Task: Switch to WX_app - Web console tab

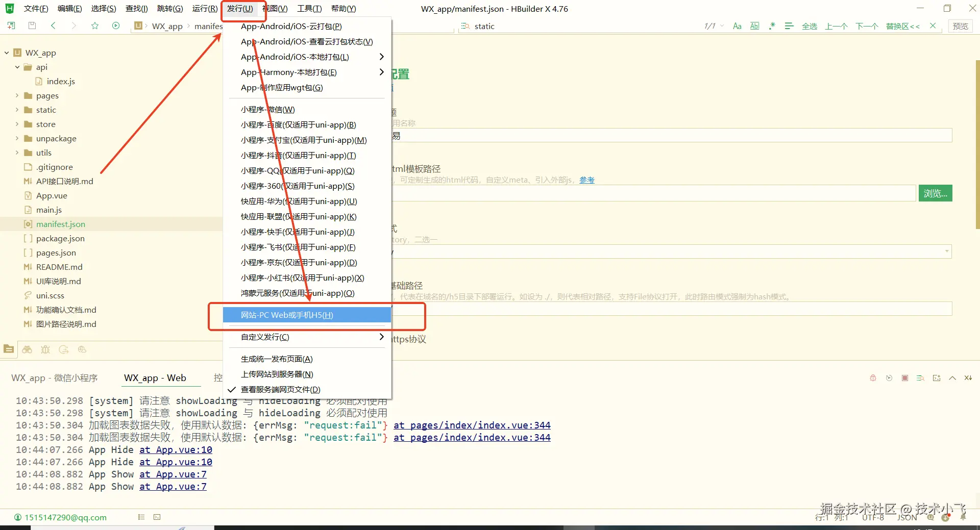Action: coord(155,378)
